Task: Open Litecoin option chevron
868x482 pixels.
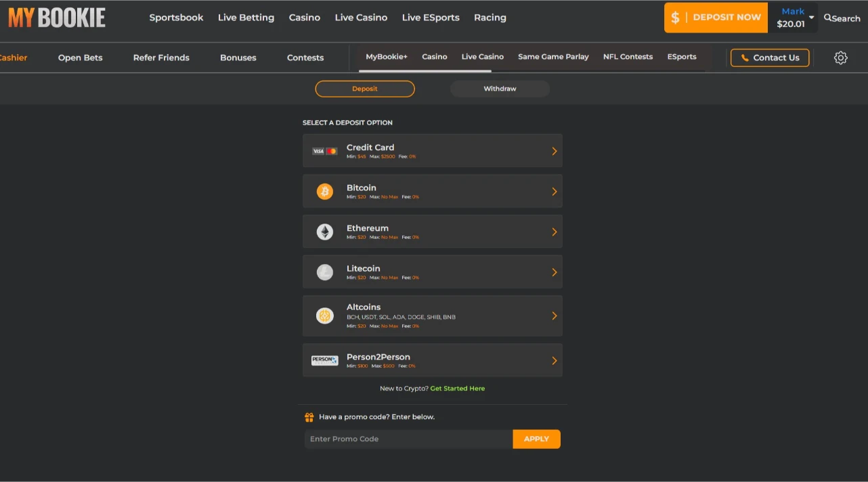Action: tap(554, 272)
